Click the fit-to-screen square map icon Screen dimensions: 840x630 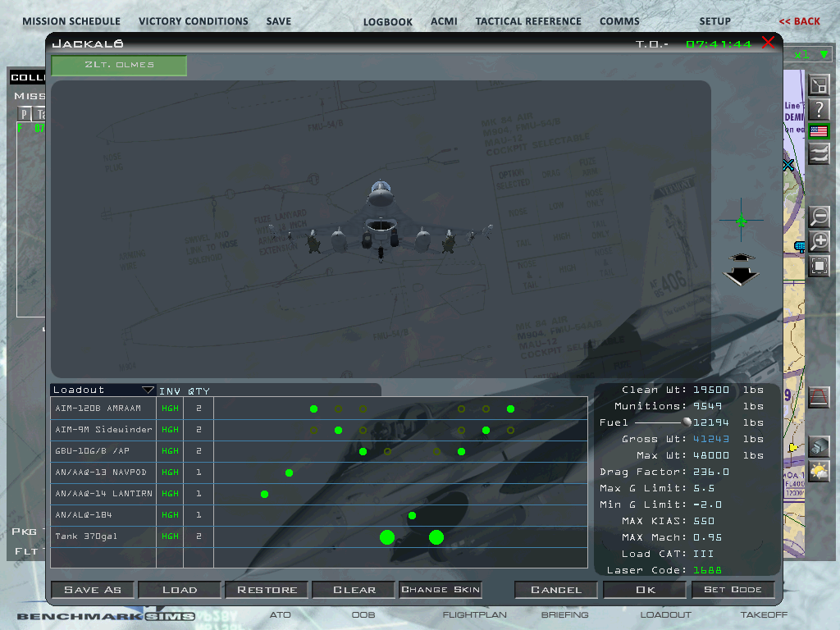tap(819, 266)
